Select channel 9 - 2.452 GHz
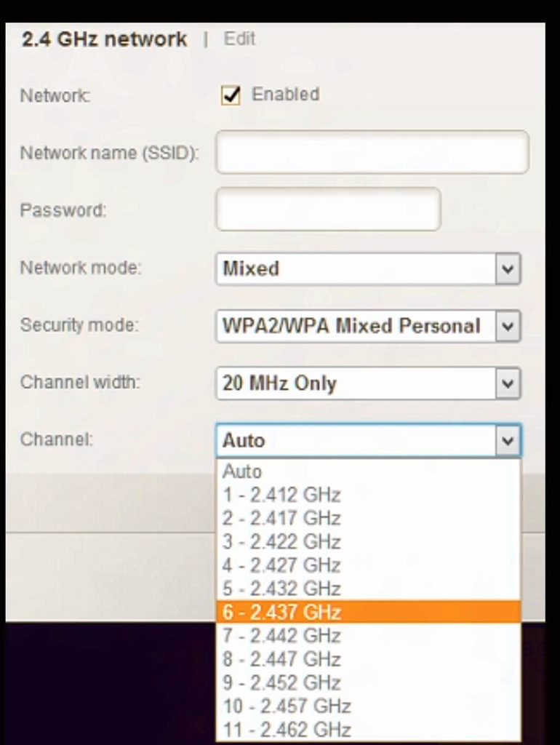The width and height of the screenshot is (560, 745). [x=282, y=682]
